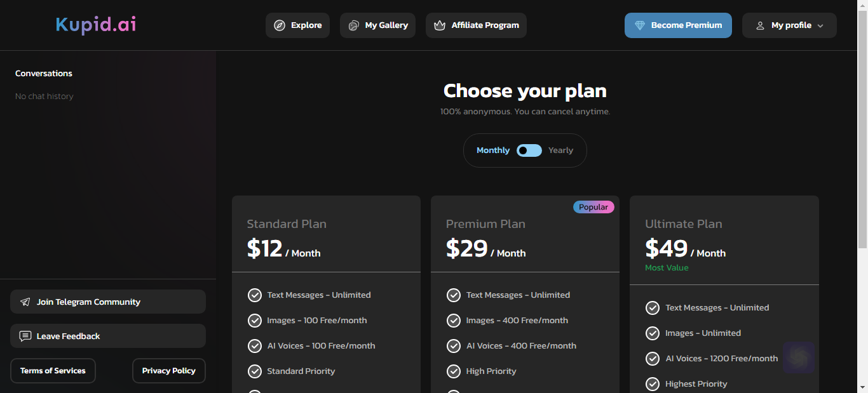The image size is (868, 393).
Task: Click the Affiliate Program crown icon
Action: coord(440,25)
